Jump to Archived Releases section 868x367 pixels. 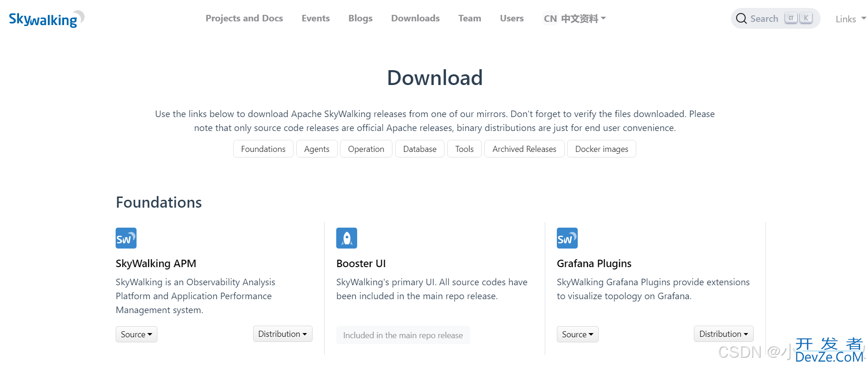click(x=524, y=149)
